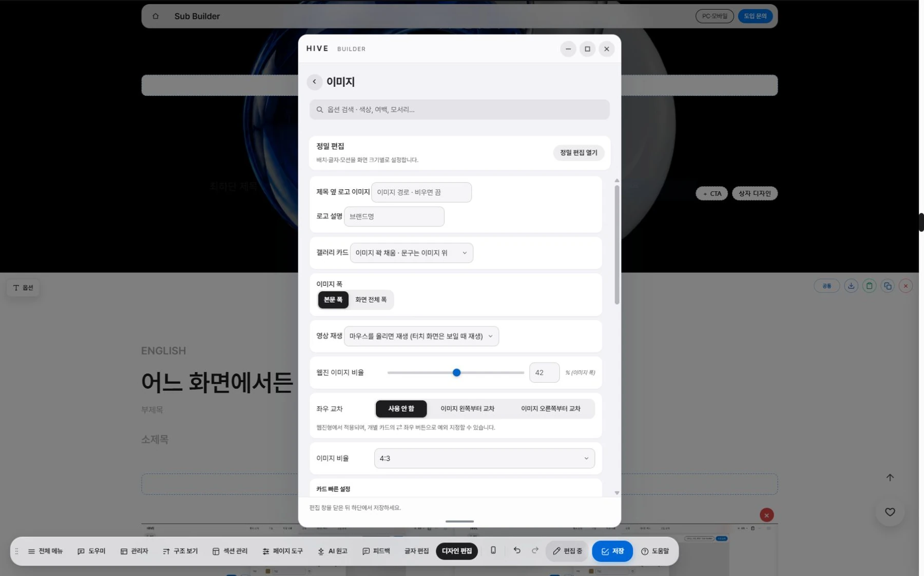Open 이미지 비율 4:3 dropdown
Viewport: 924px width, 576px height.
[x=484, y=459]
